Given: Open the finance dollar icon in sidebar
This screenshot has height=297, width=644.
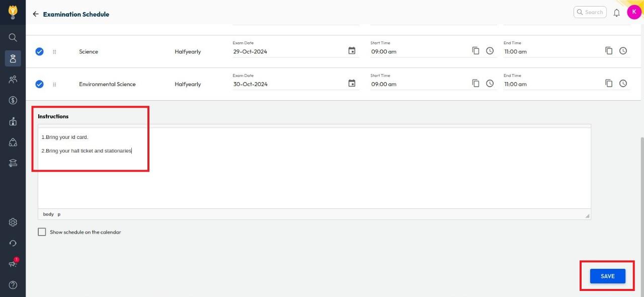Looking at the screenshot, I should click(x=13, y=100).
